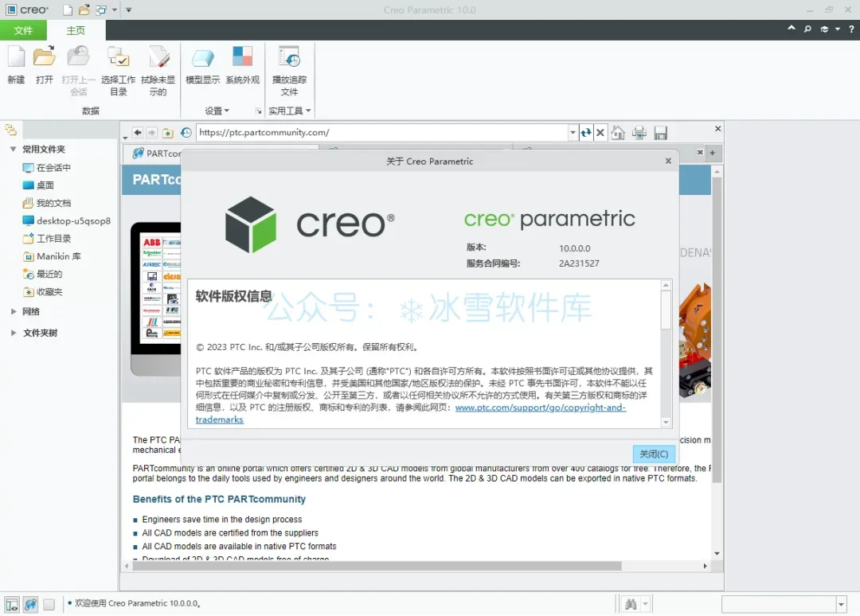The height and width of the screenshot is (616, 860).
Task: Open 收藏夹 favorites
Action: click(x=42, y=291)
